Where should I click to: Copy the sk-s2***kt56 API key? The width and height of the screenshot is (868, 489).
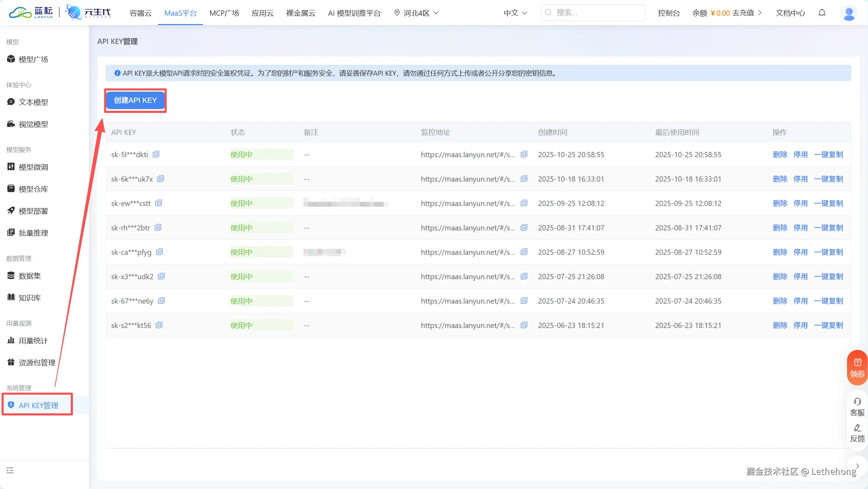coord(159,325)
